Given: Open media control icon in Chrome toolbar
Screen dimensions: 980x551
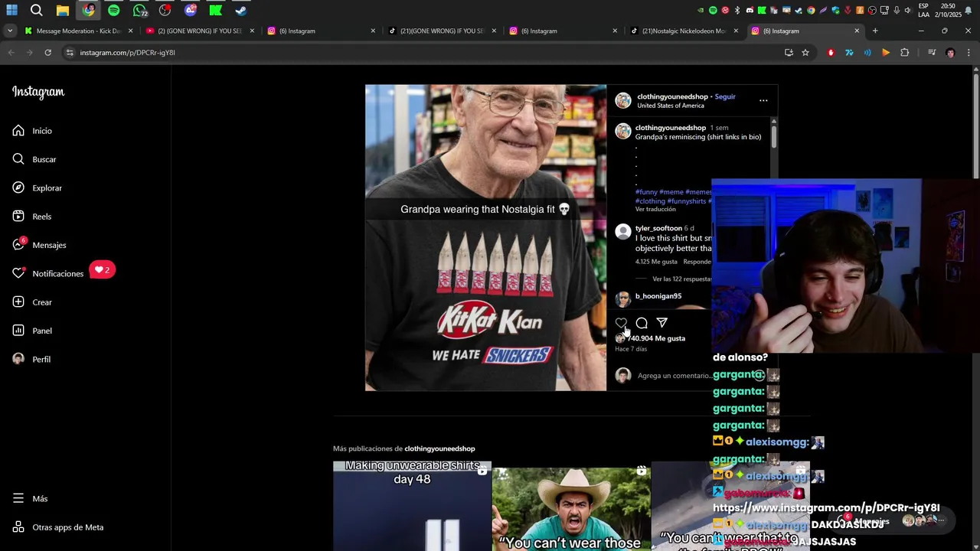Looking at the screenshot, I should pyautogui.click(x=932, y=53).
